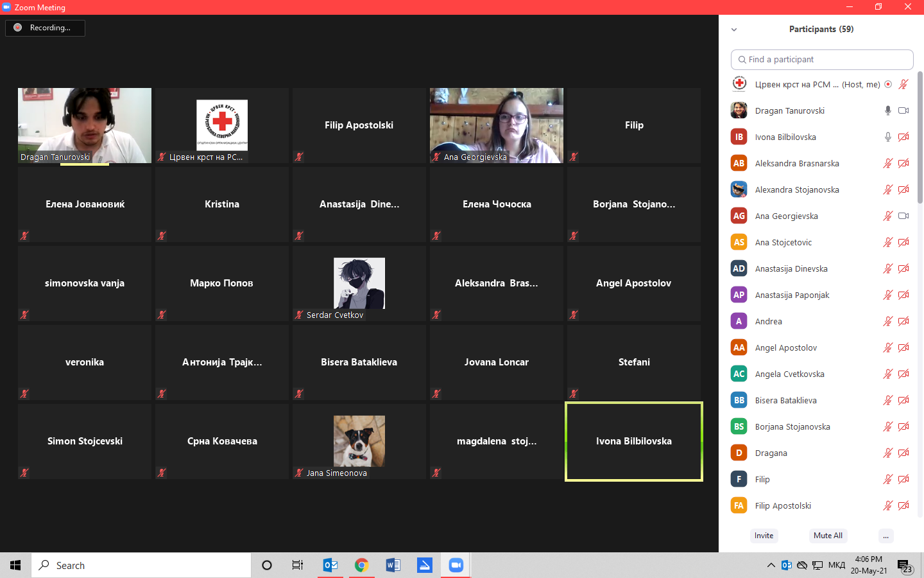Open the more options ellipsis menu
This screenshot has width=924, height=578.
[886, 536]
